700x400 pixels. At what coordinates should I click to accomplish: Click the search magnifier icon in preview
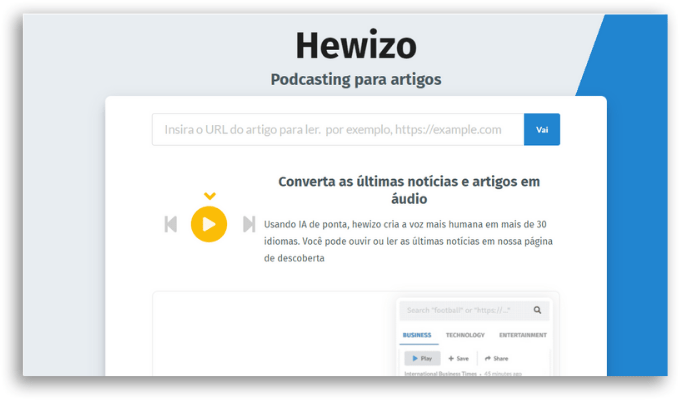click(538, 310)
